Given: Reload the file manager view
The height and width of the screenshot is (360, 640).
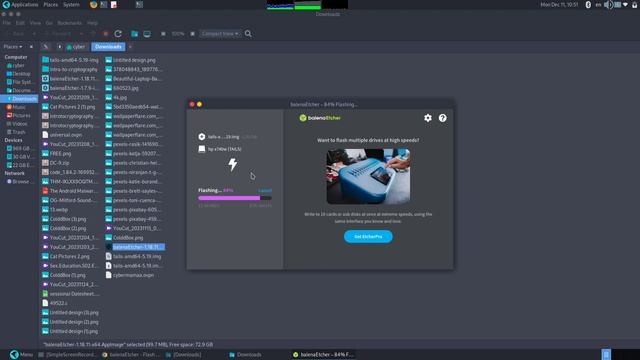Looking at the screenshot, I should click(x=118, y=34).
